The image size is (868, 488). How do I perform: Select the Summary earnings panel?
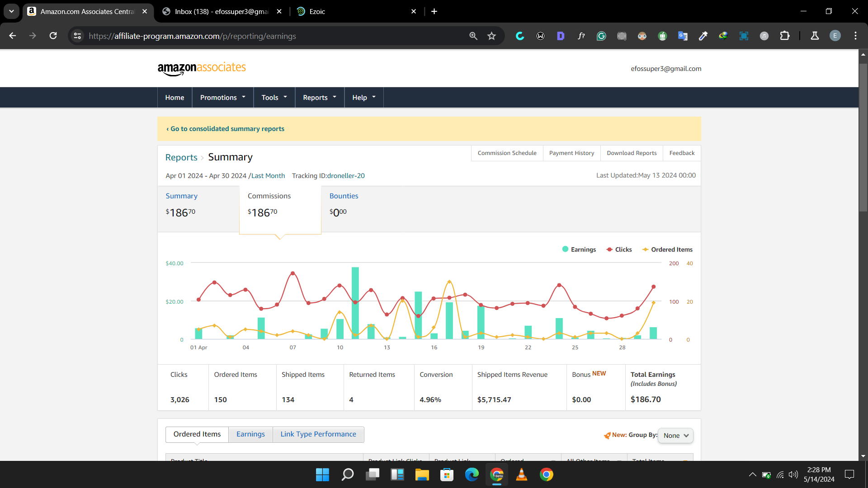coord(198,209)
